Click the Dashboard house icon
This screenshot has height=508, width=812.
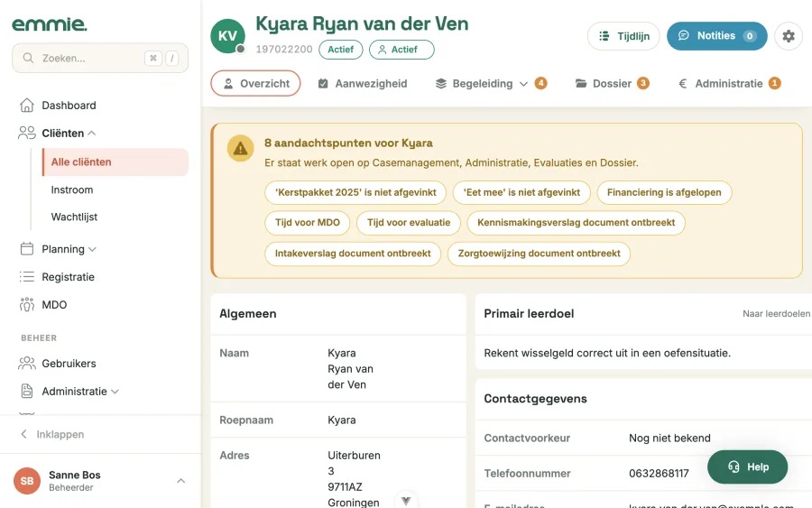[x=27, y=106]
